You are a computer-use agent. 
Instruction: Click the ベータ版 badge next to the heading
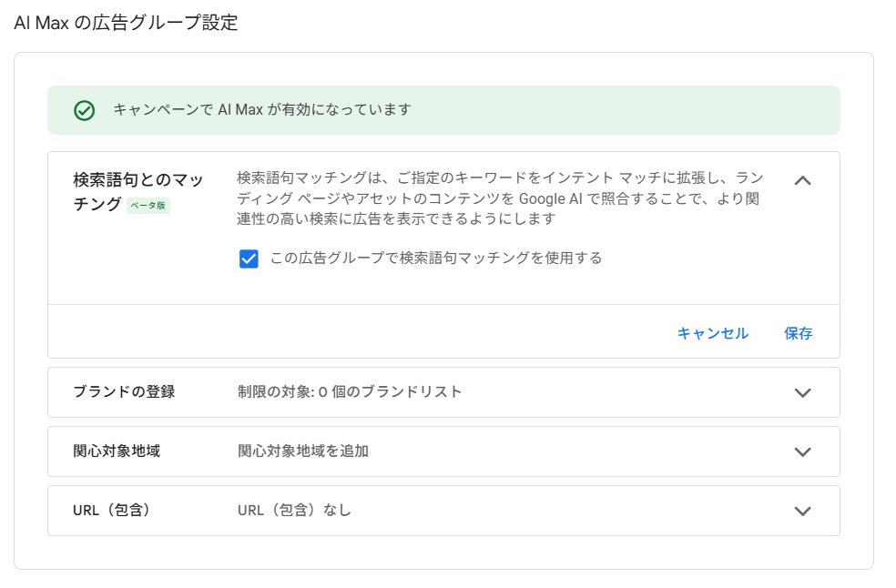pyautogui.click(x=148, y=205)
